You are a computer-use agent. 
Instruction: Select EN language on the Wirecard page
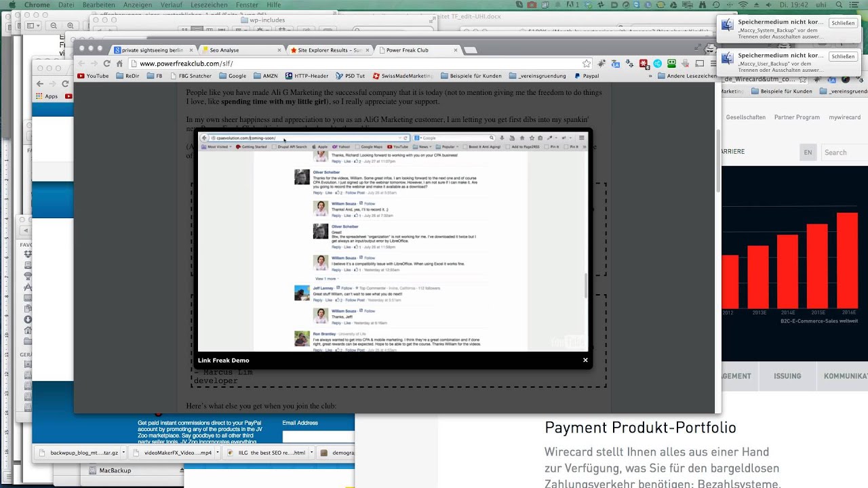[808, 152]
